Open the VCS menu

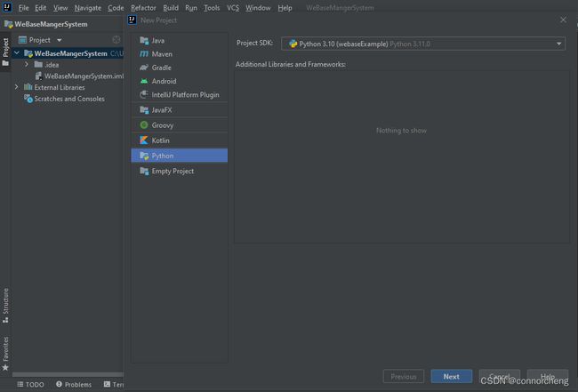pyautogui.click(x=233, y=8)
